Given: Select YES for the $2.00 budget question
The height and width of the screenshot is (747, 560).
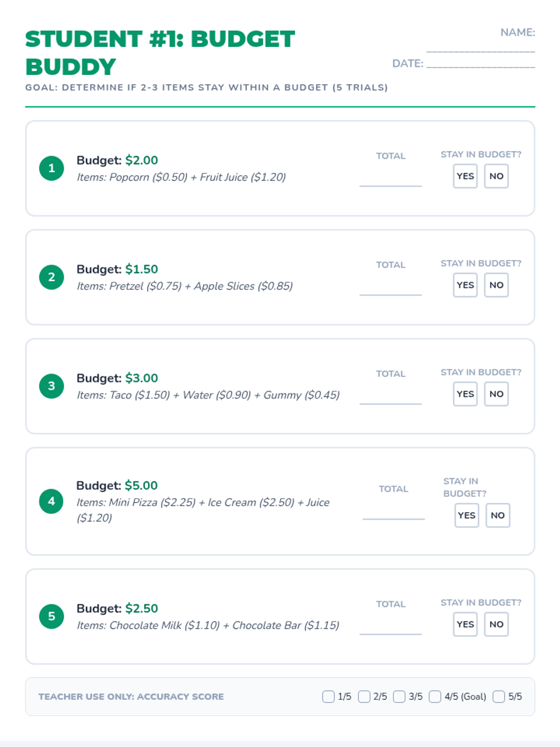Looking at the screenshot, I should pyautogui.click(x=465, y=176).
